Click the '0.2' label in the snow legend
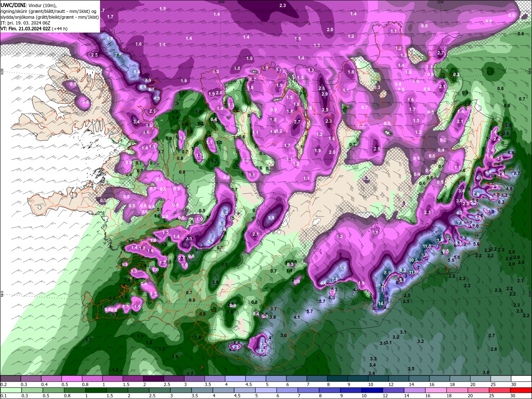Screen dimensions: 532x399 3,384
